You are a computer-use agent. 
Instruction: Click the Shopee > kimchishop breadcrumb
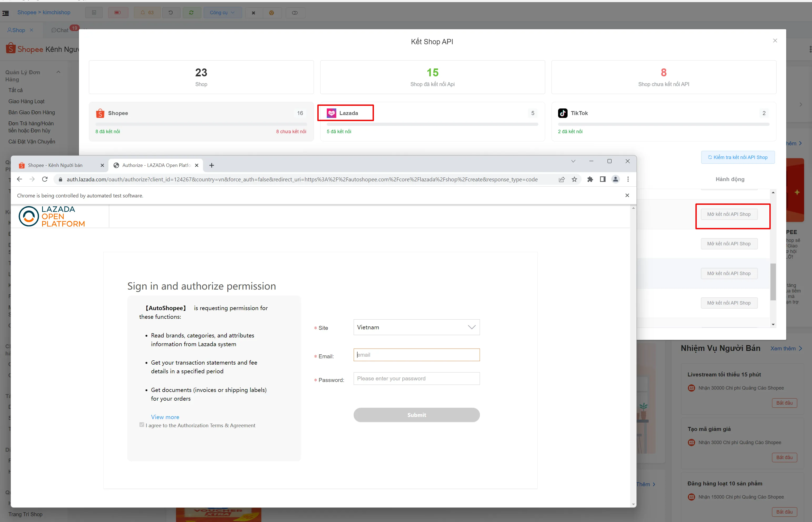(44, 12)
